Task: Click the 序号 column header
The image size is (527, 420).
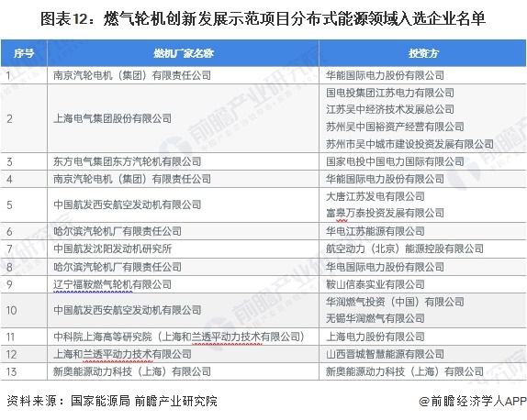Action: (x=24, y=53)
